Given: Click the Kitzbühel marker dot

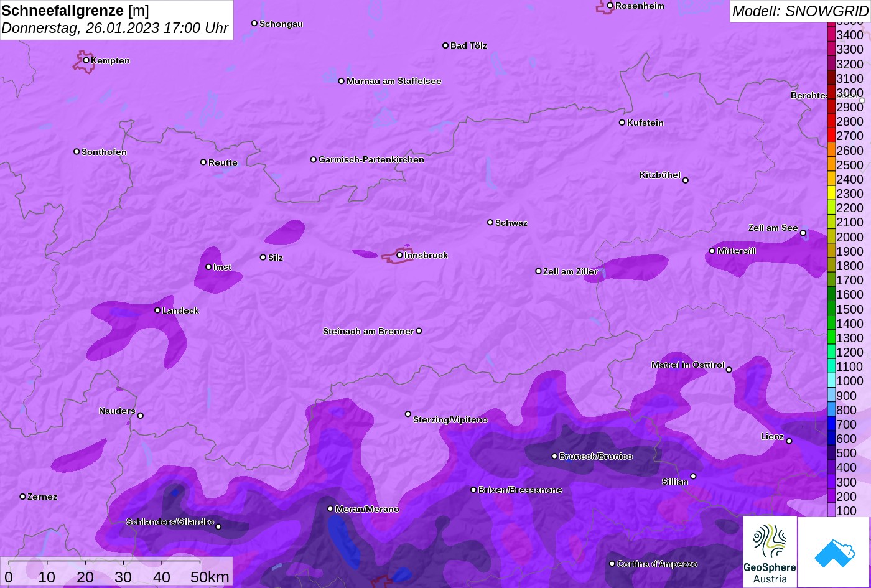Looking at the screenshot, I should (x=686, y=180).
